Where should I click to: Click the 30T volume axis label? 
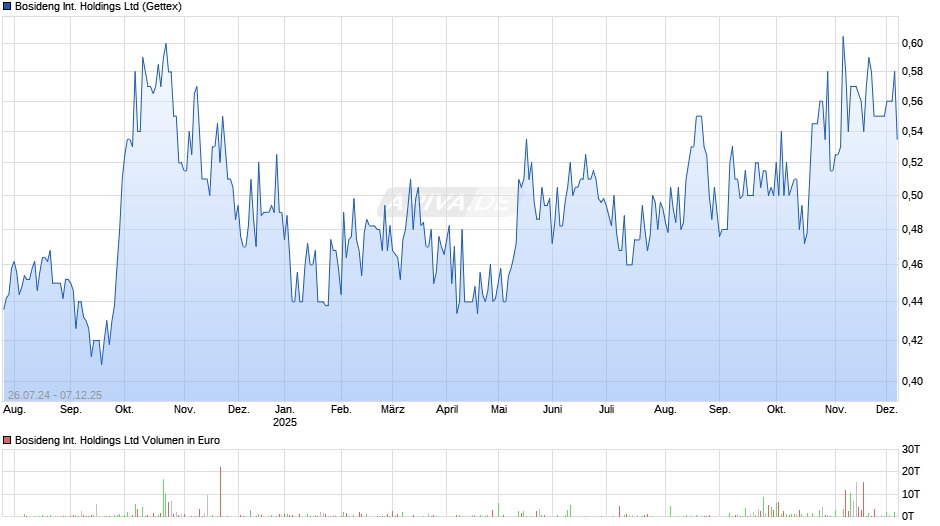pos(911,449)
